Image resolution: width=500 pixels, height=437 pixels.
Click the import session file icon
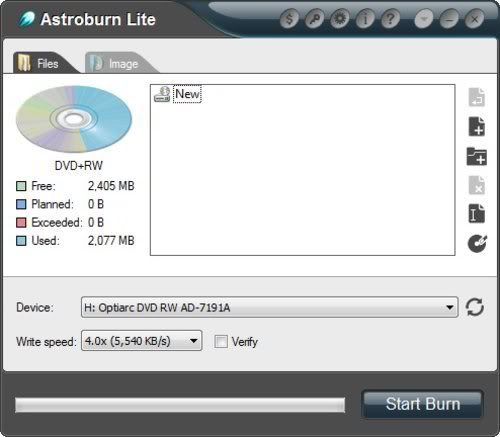coord(477,97)
